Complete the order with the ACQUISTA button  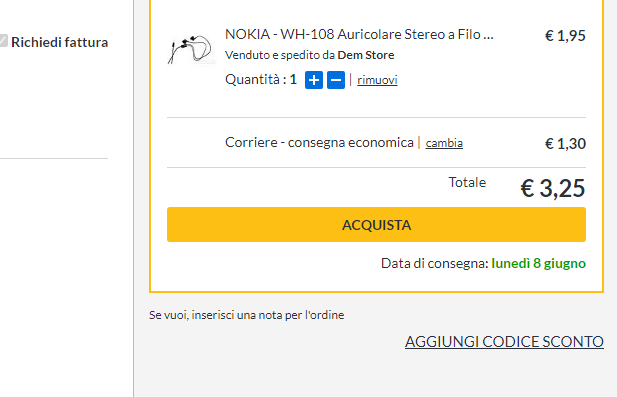tap(376, 225)
